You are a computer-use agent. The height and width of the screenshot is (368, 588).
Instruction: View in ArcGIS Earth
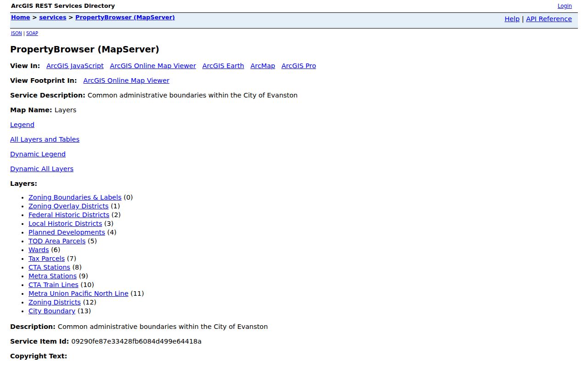click(223, 66)
